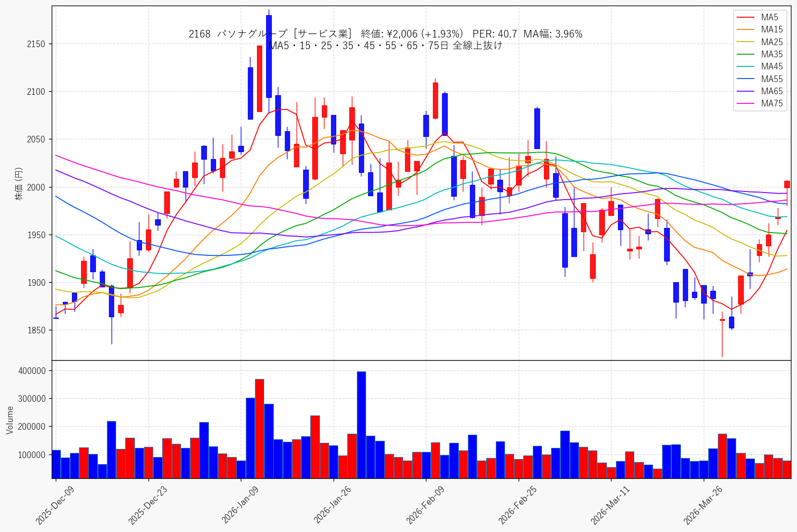The image size is (797, 532).
Task: Click the 100000 volume axis label
Action: coord(32,455)
